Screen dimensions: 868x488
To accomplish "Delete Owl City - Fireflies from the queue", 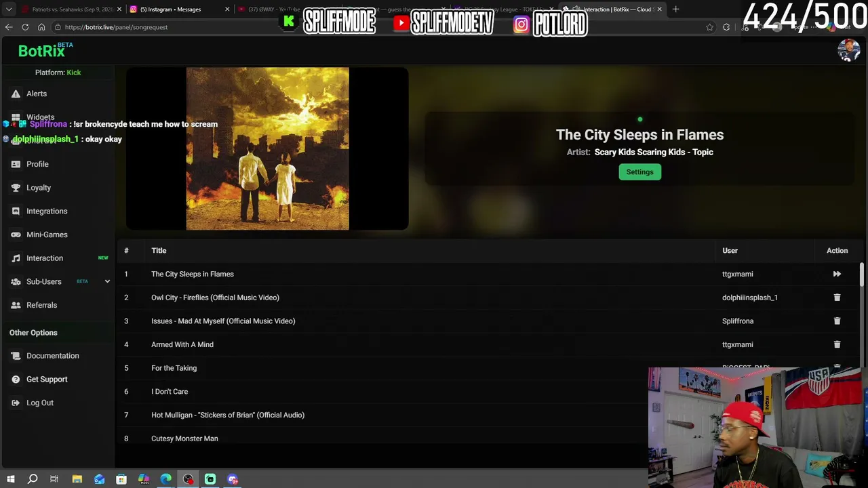I will tap(837, 298).
